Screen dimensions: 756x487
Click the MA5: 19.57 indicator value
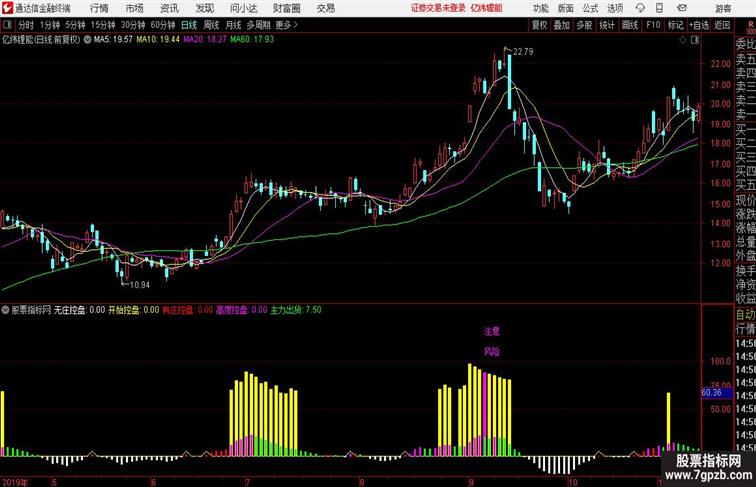coord(113,40)
